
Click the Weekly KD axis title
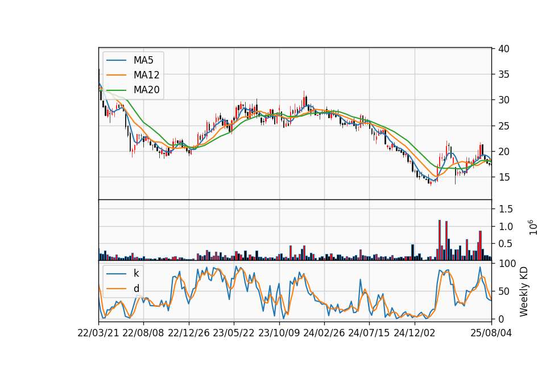pyautogui.click(x=524, y=291)
